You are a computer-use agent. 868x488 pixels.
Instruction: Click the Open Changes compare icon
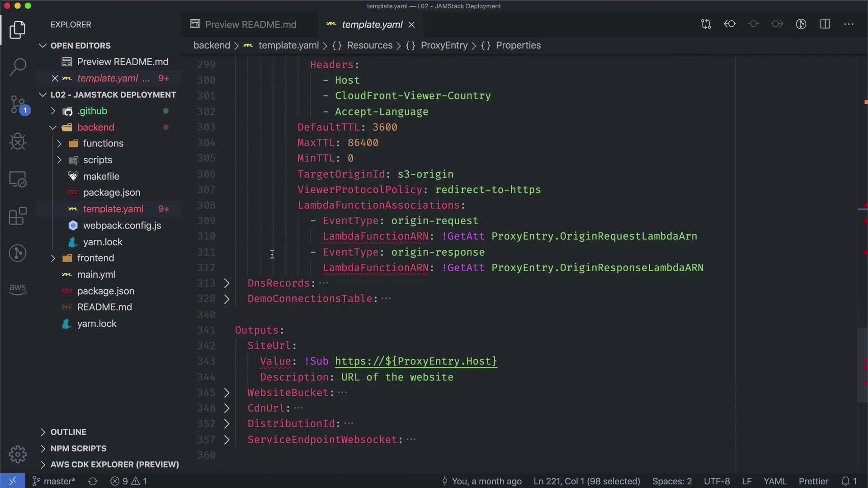[x=706, y=24]
